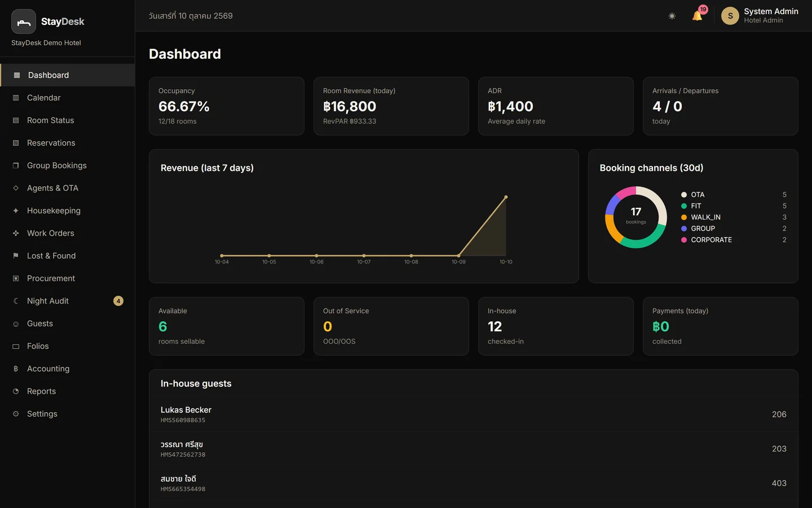812x508 pixels.
Task: Click Available rooms count 6
Action: [163, 326]
